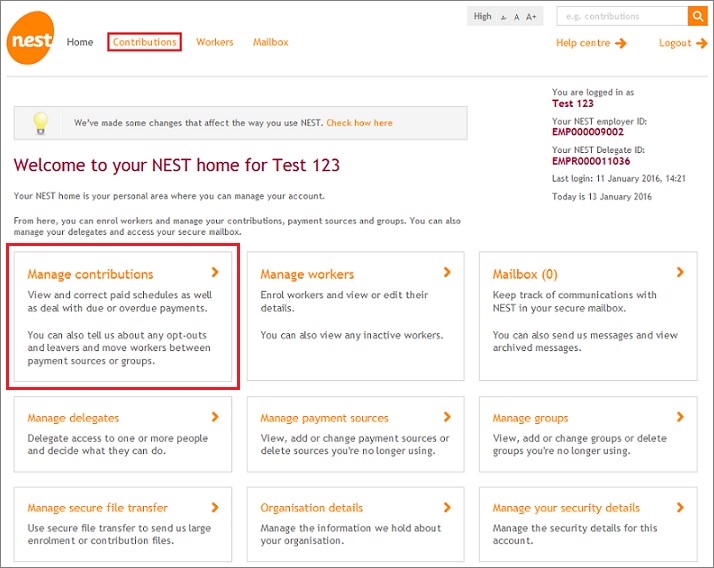Image resolution: width=714 pixels, height=568 pixels.
Task: Click the small text size A- icon
Action: pos(504,17)
